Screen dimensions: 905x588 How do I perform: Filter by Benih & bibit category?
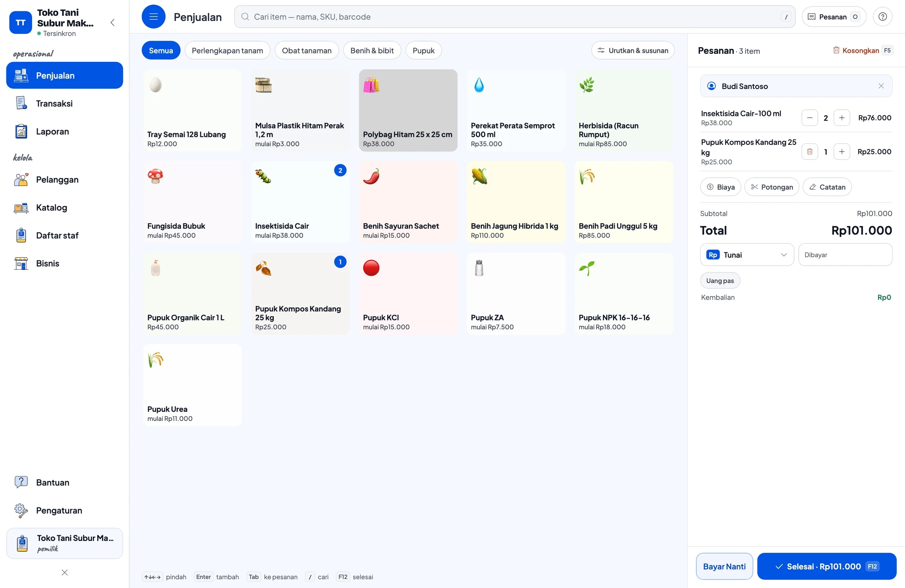tap(372, 51)
